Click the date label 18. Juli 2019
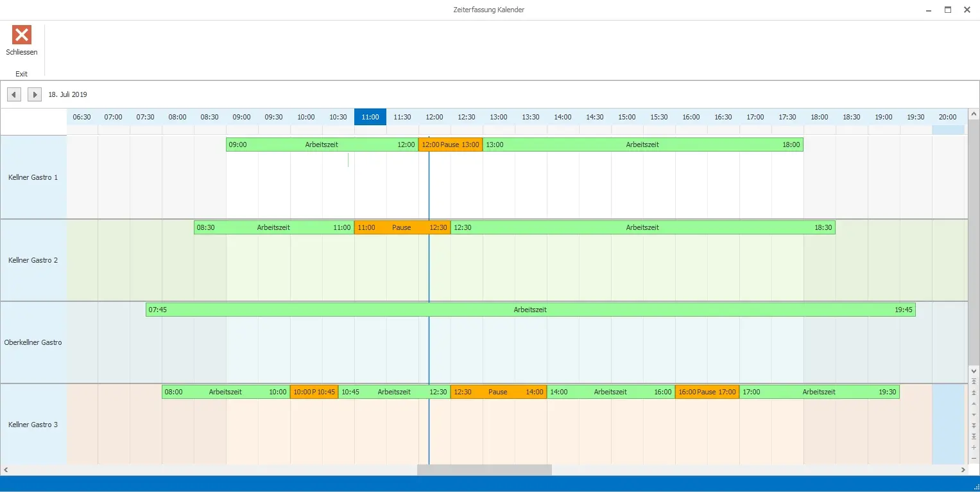This screenshot has width=980, height=492. click(x=67, y=94)
